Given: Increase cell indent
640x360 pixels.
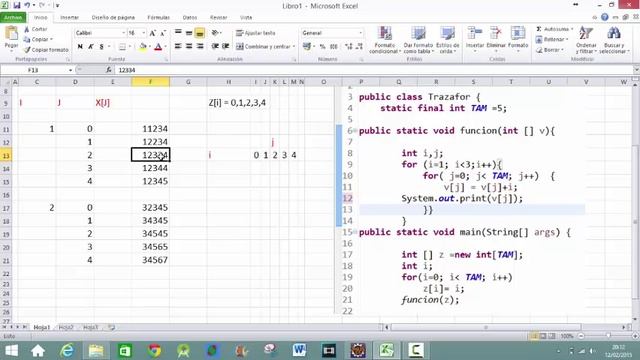Looking at the screenshot, I should pyautogui.click(x=225, y=47).
